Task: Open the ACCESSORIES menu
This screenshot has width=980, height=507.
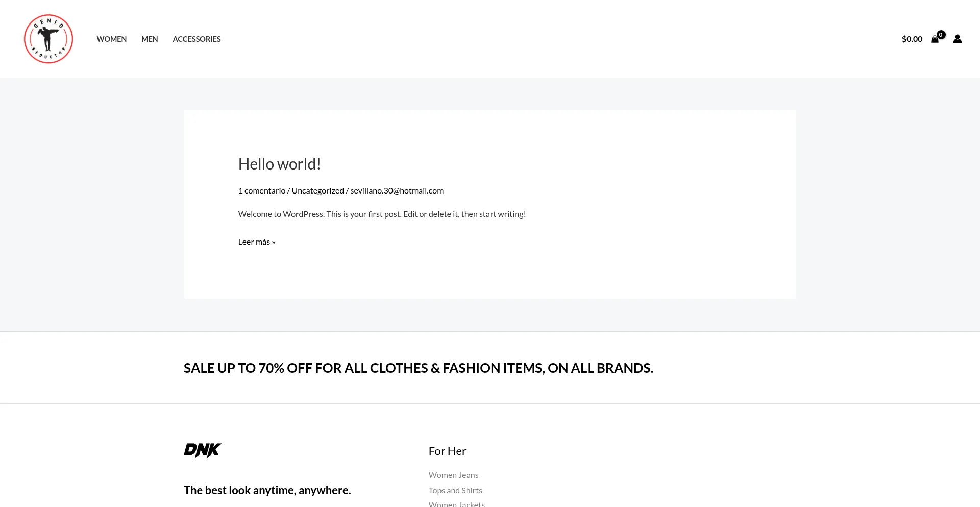Action: coord(197,39)
